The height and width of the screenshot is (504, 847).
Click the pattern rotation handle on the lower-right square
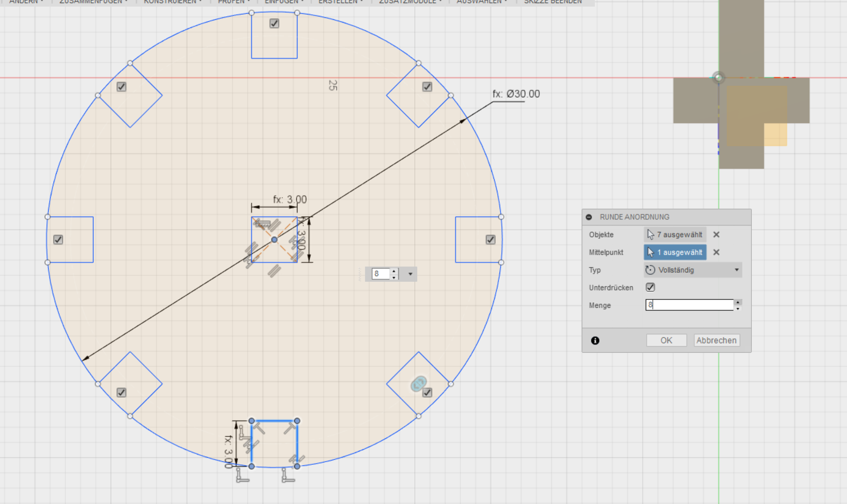418,384
